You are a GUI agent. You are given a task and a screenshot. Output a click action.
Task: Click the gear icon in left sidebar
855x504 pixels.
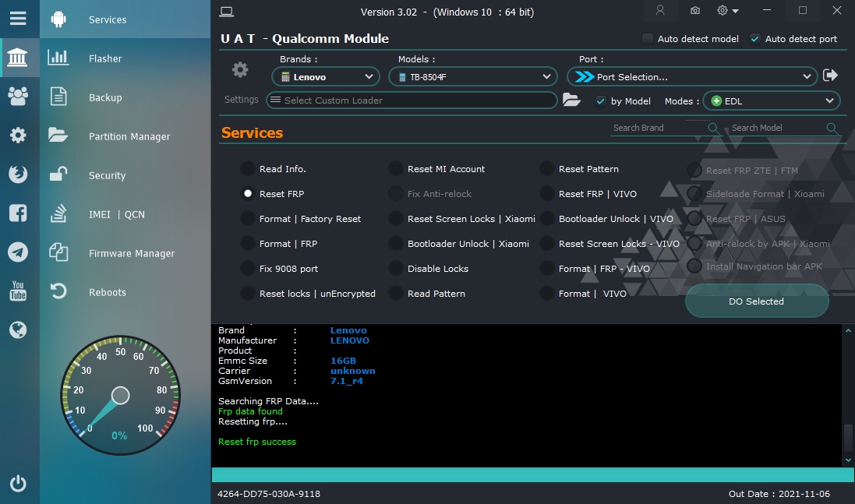(x=18, y=135)
